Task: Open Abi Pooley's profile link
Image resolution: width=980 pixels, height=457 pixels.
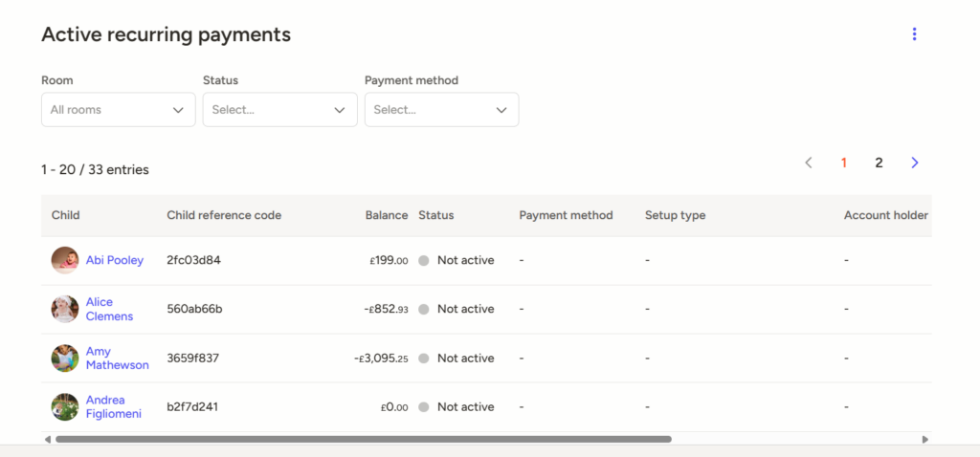Action: [x=115, y=260]
